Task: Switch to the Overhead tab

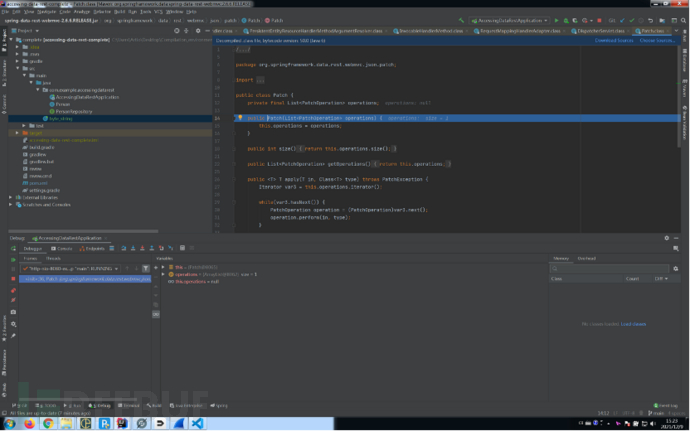Action: click(587, 258)
